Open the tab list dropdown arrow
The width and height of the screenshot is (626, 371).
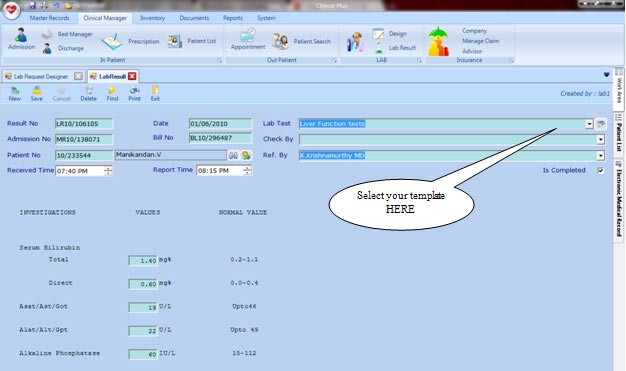click(606, 75)
